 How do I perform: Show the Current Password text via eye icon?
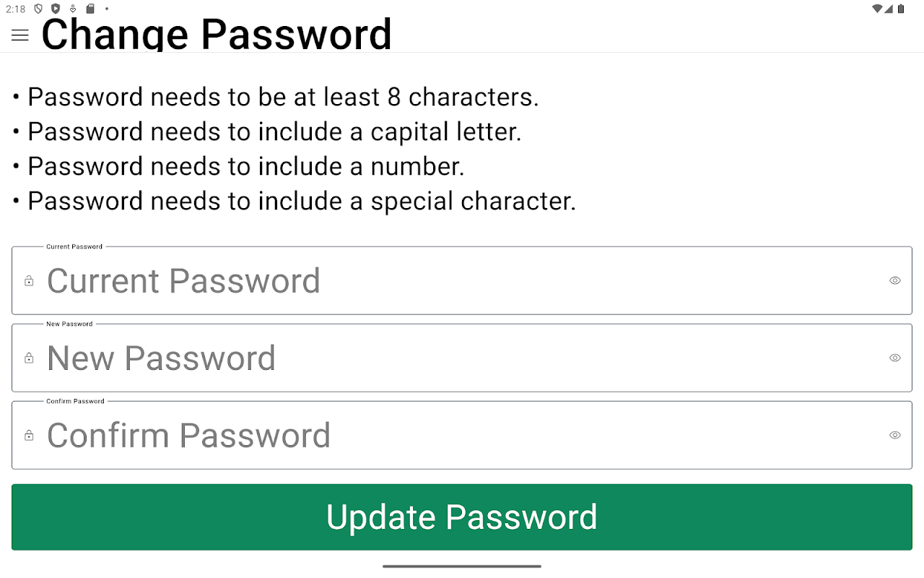[895, 281]
